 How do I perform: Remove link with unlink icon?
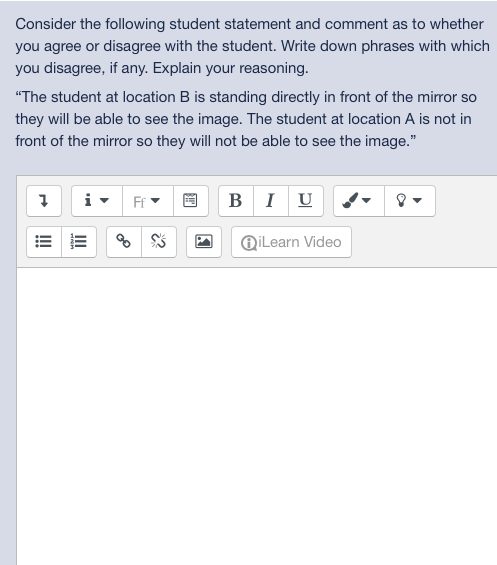159,242
